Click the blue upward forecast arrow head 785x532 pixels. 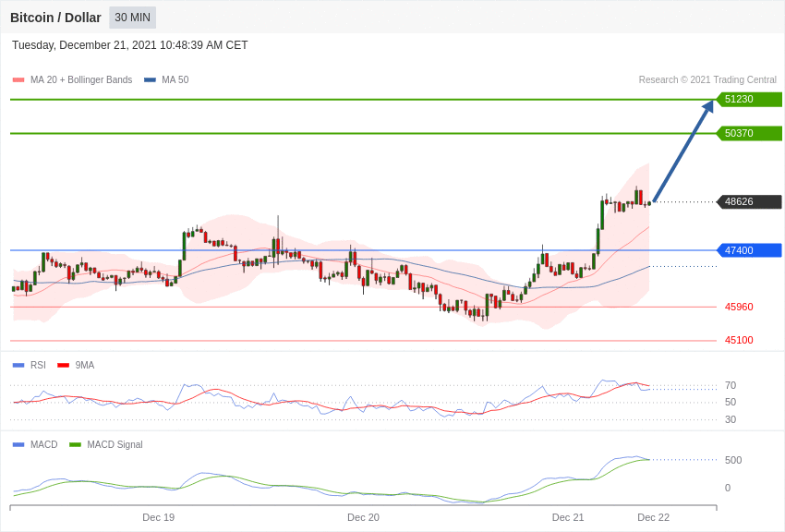coord(708,106)
